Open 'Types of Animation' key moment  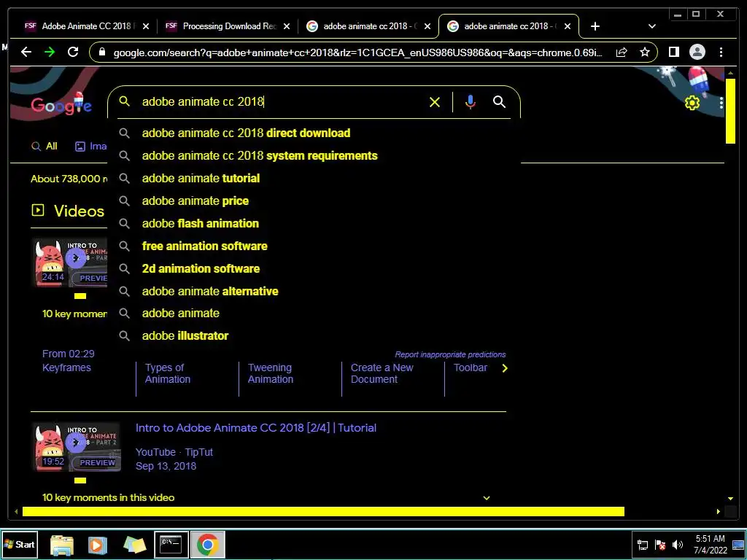(168, 373)
